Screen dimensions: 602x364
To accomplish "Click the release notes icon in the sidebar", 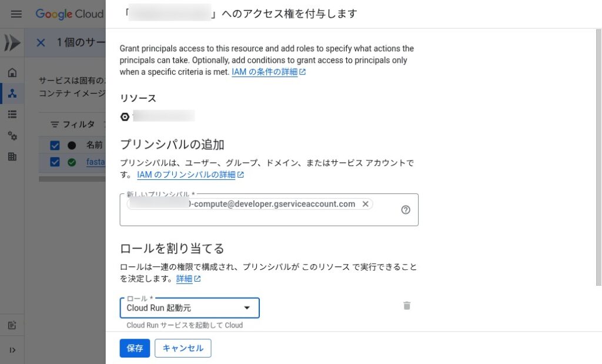I will [12, 325].
